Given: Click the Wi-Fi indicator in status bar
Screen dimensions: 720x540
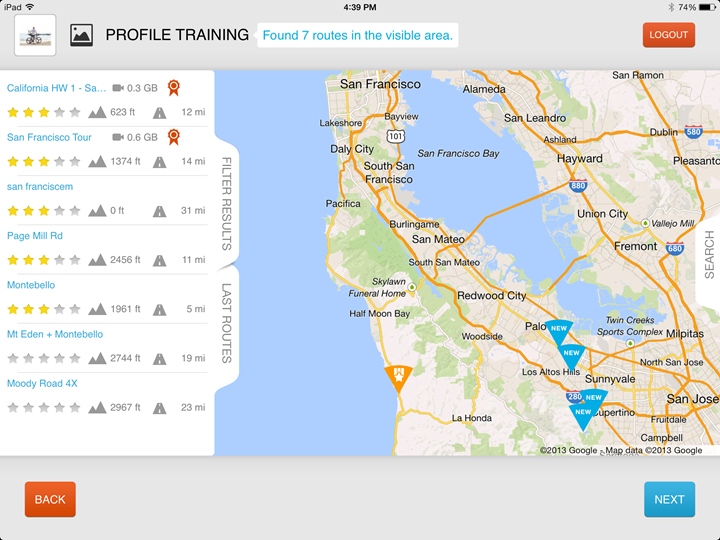Looking at the screenshot, I should (30, 7).
